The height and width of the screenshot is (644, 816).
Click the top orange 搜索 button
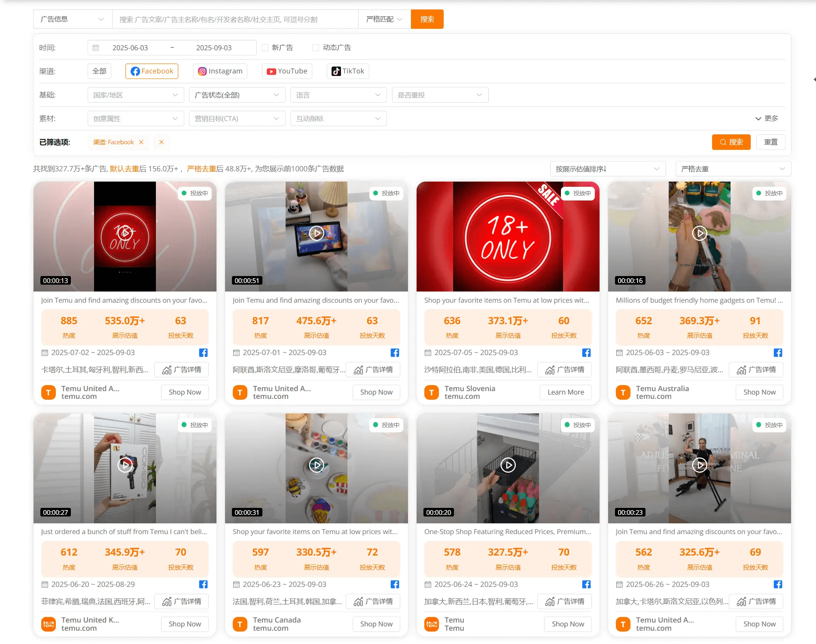pyautogui.click(x=427, y=19)
